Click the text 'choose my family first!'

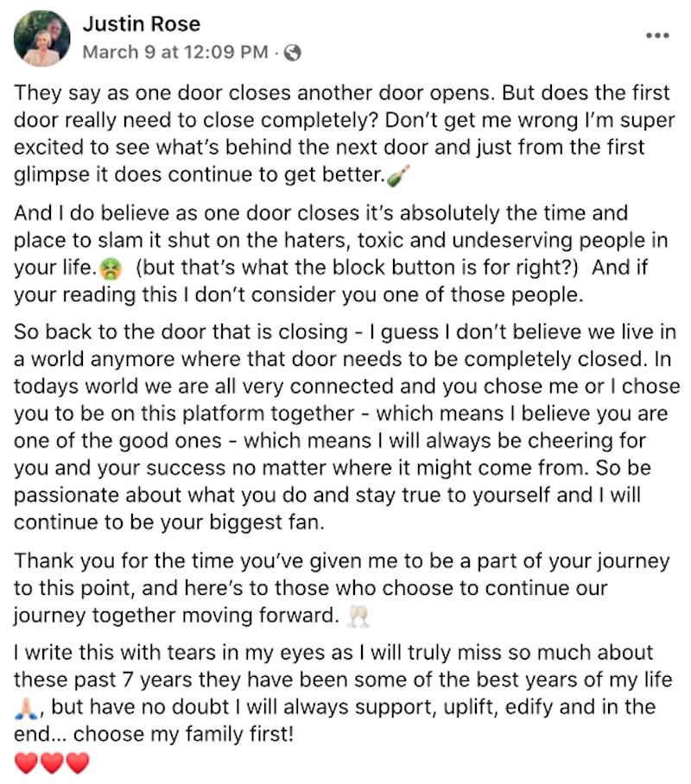coord(183,734)
